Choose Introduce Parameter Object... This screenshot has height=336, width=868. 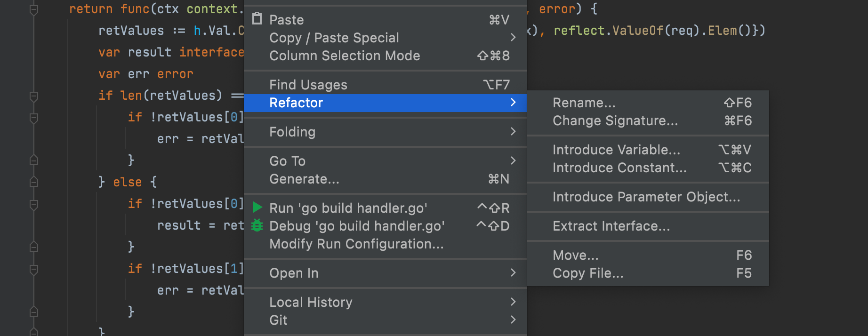tap(646, 197)
